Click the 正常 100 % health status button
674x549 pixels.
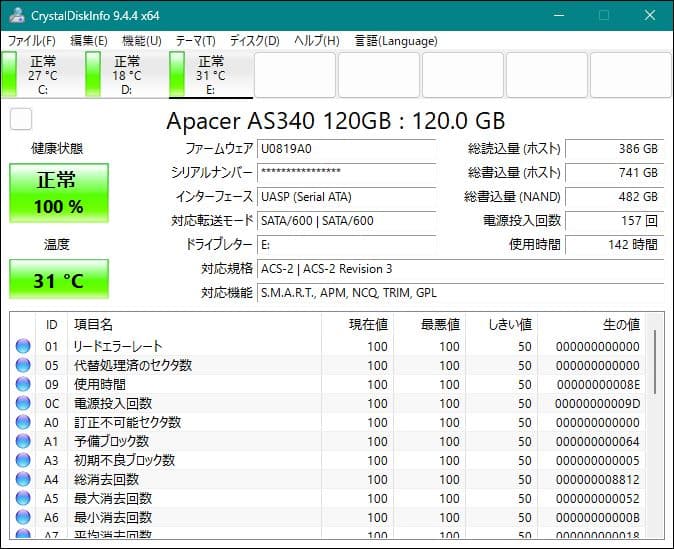point(59,193)
